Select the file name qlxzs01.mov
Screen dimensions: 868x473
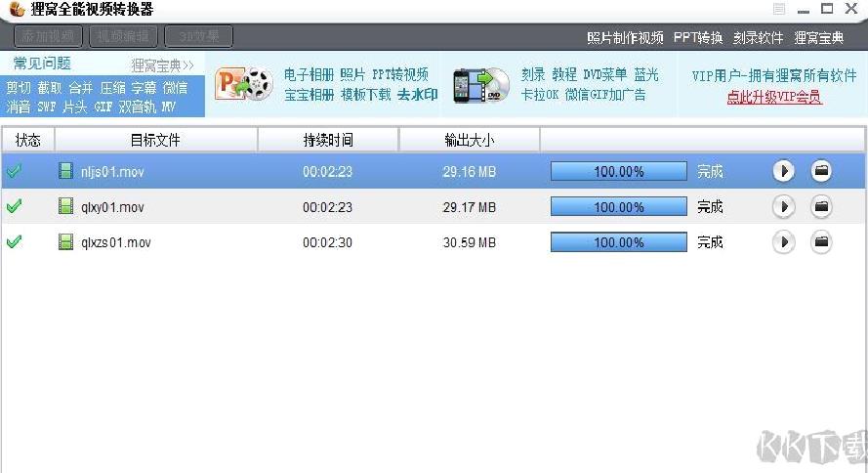click(x=115, y=242)
